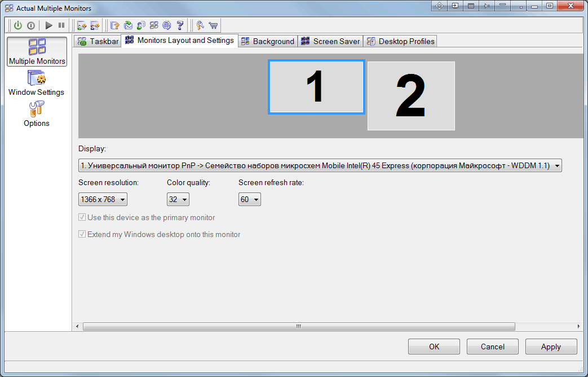The image size is (588, 377).
Task: Click the blue question mark About icon
Action: click(x=180, y=25)
